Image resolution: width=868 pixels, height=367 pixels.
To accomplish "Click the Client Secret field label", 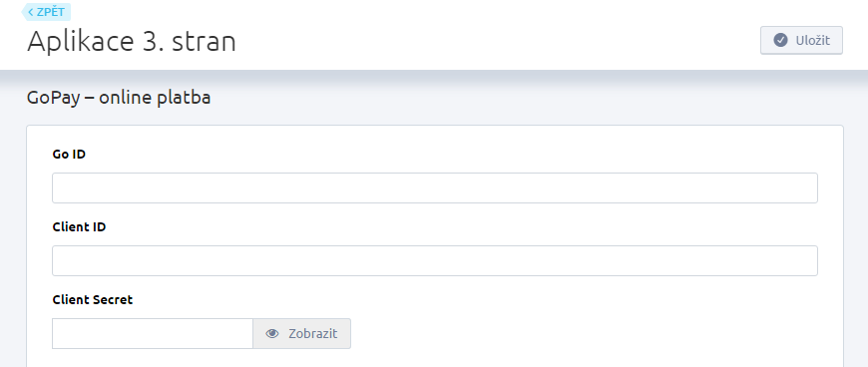I will click(x=93, y=300).
